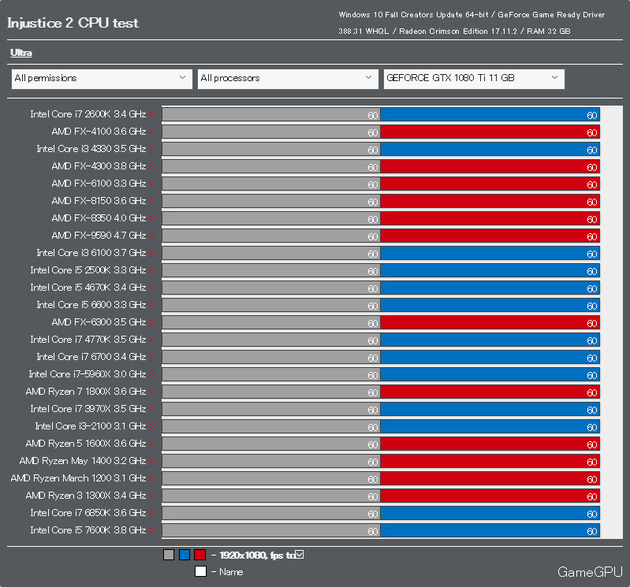Remove AMD FX-9590 4.7 GHz via red X
The width and height of the screenshot is (630, 587).
[x=152, y=236]
